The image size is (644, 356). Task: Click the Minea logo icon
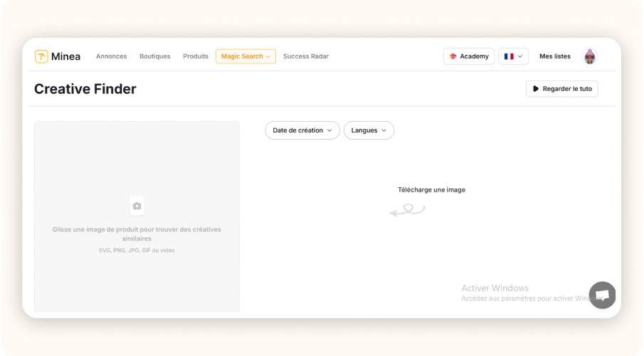tap(41, 56)
